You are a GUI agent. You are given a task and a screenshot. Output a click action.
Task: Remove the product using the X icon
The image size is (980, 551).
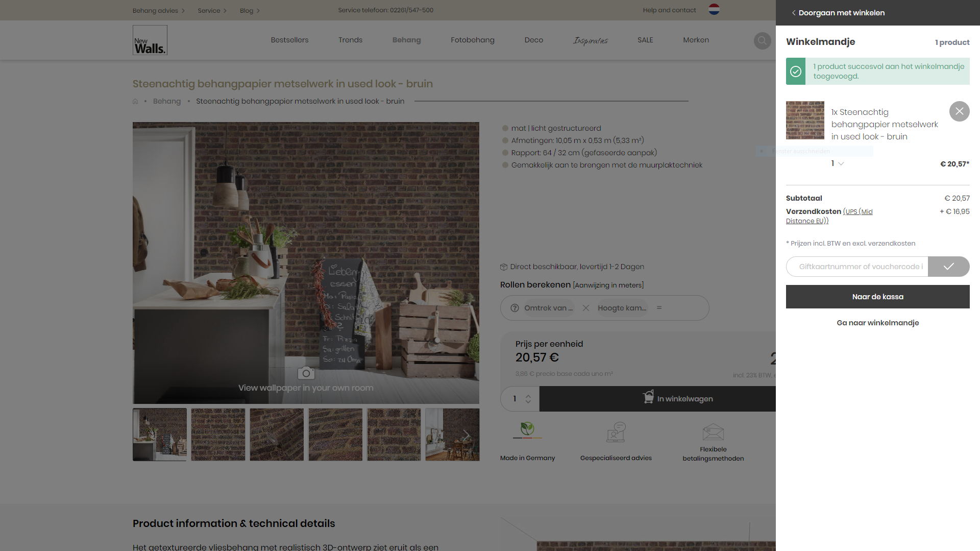[x=959, y=111]
